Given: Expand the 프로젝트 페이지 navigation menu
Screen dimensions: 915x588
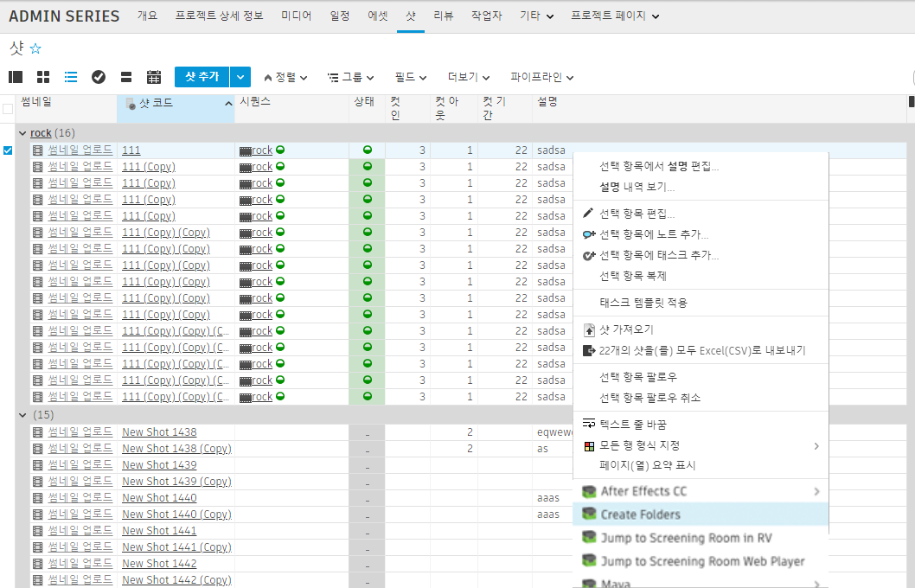Looking at the screenshot, I should 615,16.
